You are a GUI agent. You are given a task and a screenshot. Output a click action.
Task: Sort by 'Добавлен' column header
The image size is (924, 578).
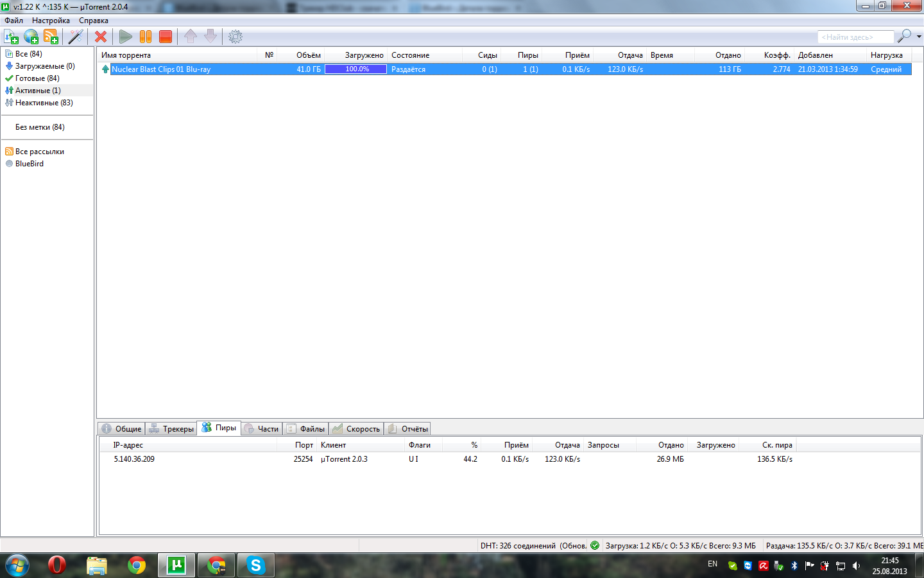point(830,55)
